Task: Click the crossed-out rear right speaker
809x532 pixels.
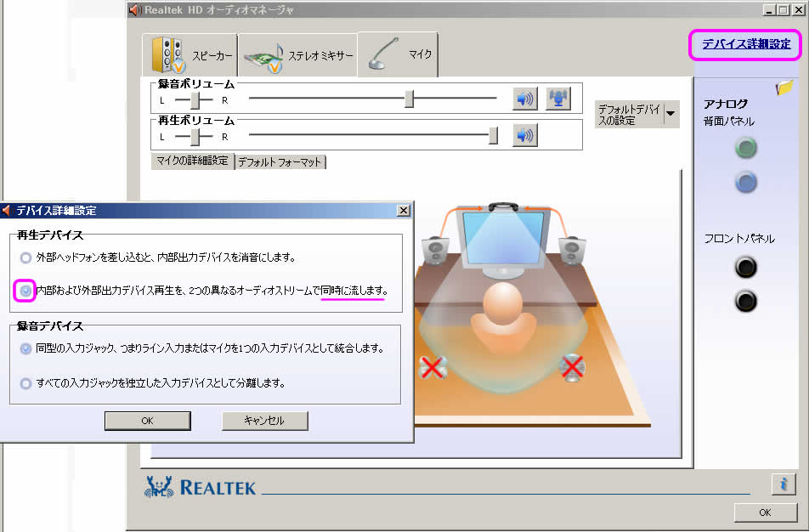Action: (x=572, y=367)
